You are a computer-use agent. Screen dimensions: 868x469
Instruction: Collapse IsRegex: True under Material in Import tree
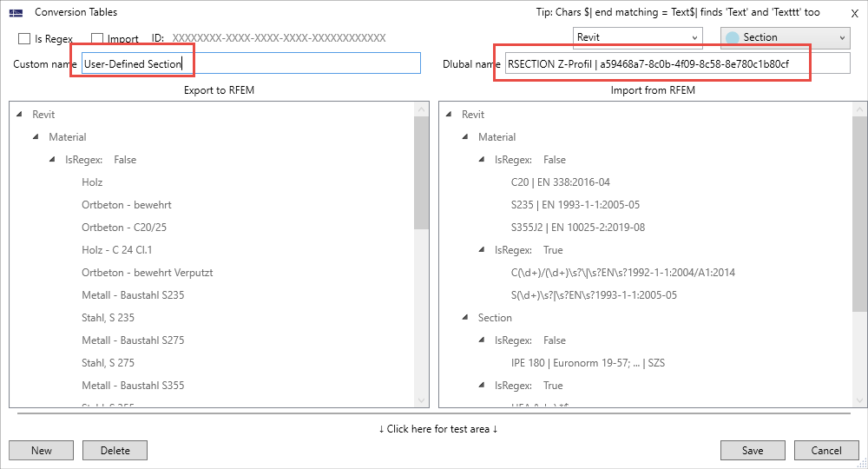(482, 250)
